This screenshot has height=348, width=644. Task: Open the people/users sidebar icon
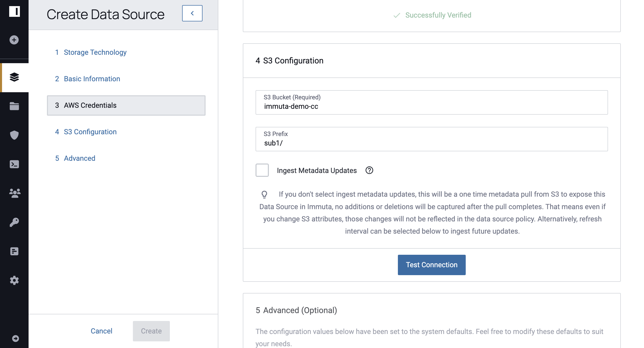[x=15, y=193]
